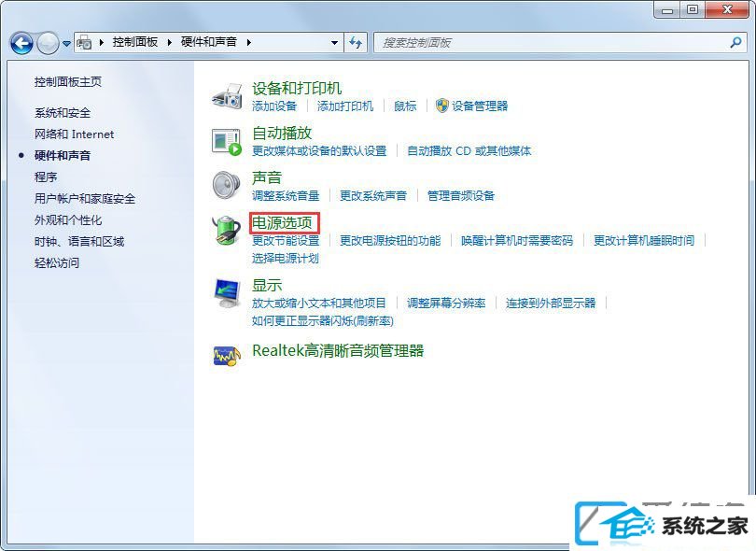Open the 自动播放 heading
Image resolution: width=756 pixels, height=551 pixels.
pos(282,134)
